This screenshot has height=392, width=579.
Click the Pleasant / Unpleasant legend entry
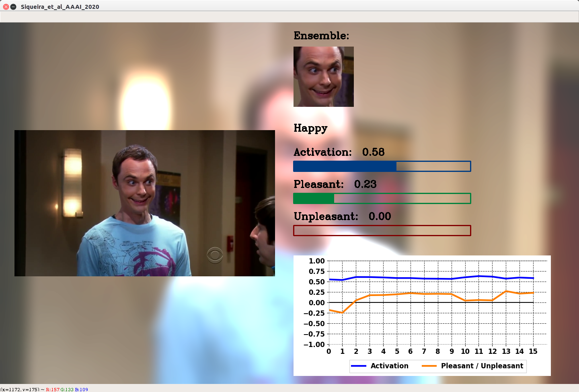click(472, 366)
